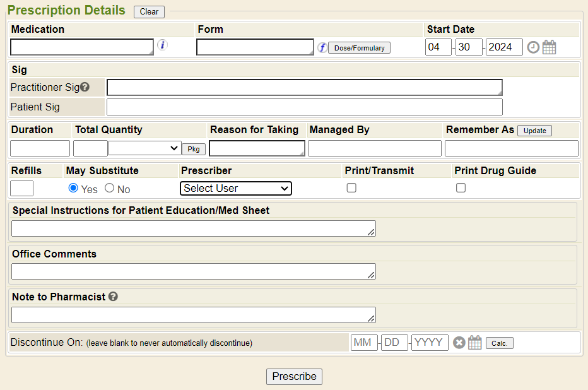588x390 pixels.
Task: Click the Start Date clock icon
Action: pyautogui.click(x=533, y=47)
